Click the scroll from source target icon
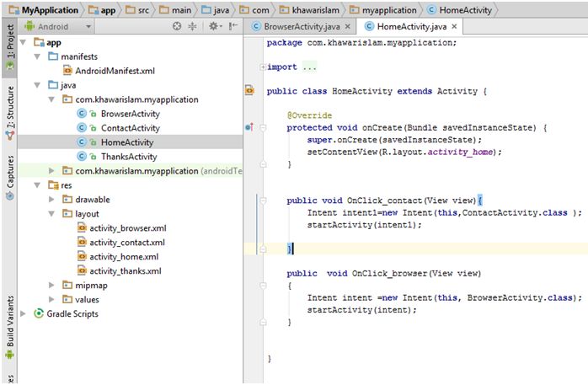Viewport: 588px width, 385px height. 177,26
